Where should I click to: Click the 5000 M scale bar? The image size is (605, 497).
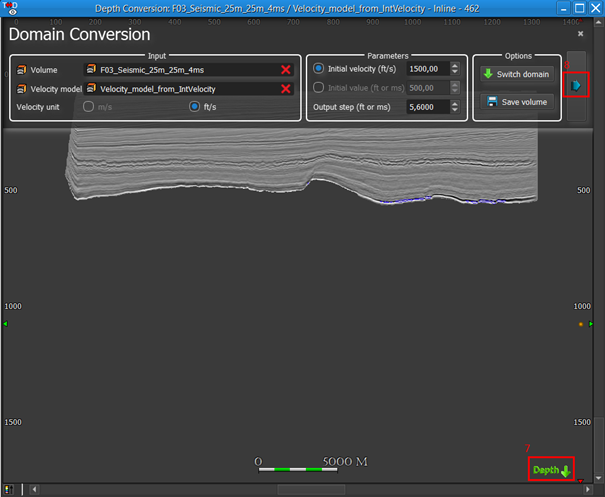point(298,470)
